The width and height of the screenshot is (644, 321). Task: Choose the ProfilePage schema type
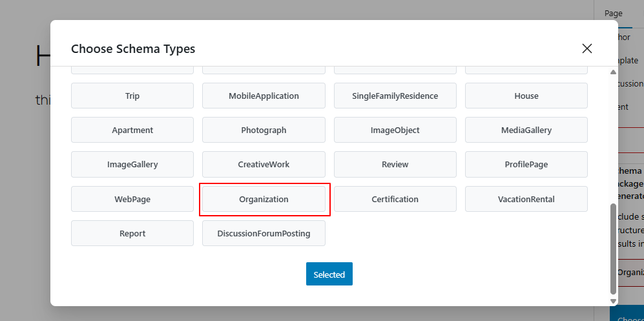(526, 165)
